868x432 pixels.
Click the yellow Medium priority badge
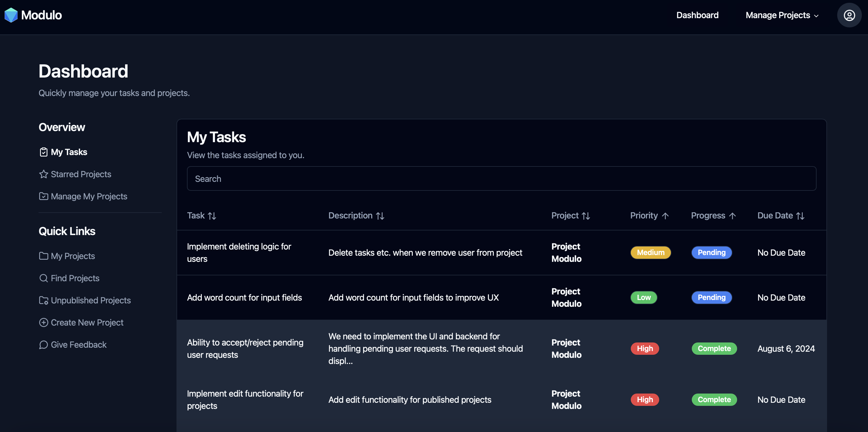(x=650, y=253)
